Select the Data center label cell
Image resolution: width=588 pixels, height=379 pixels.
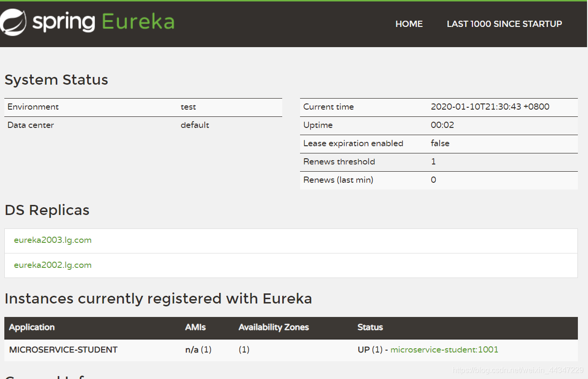31,125
